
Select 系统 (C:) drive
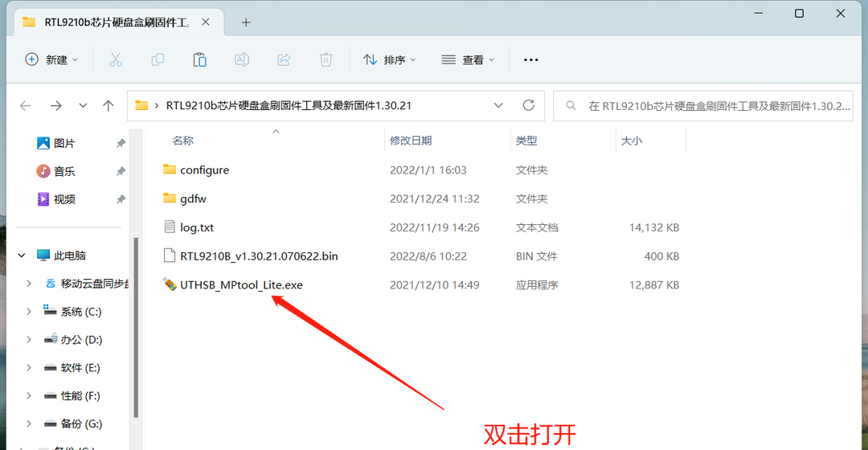(x=81, y=312)
